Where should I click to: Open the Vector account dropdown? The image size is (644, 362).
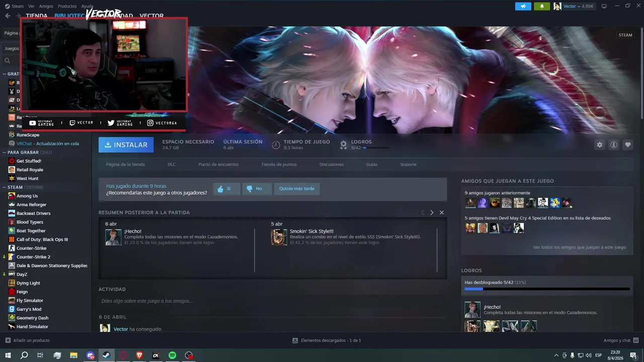click(574, 7)
